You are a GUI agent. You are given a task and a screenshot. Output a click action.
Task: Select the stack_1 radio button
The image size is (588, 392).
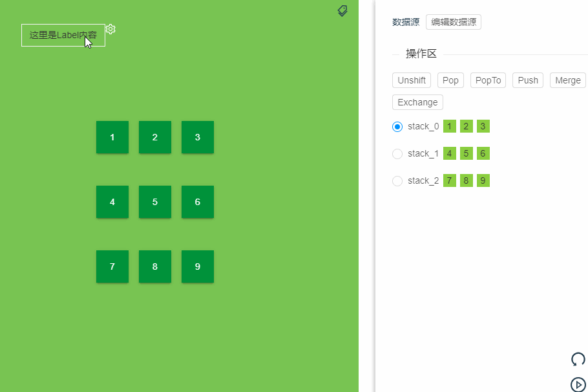coord(397,154)
